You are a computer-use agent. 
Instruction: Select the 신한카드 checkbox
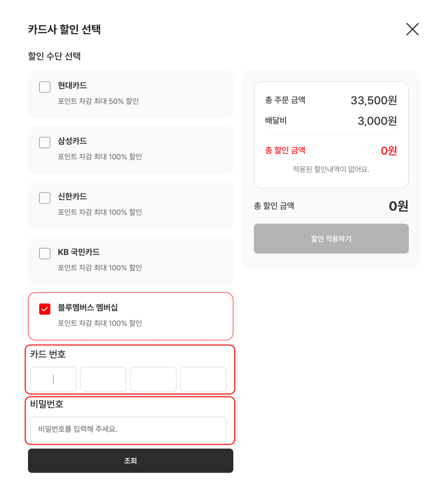45,198
